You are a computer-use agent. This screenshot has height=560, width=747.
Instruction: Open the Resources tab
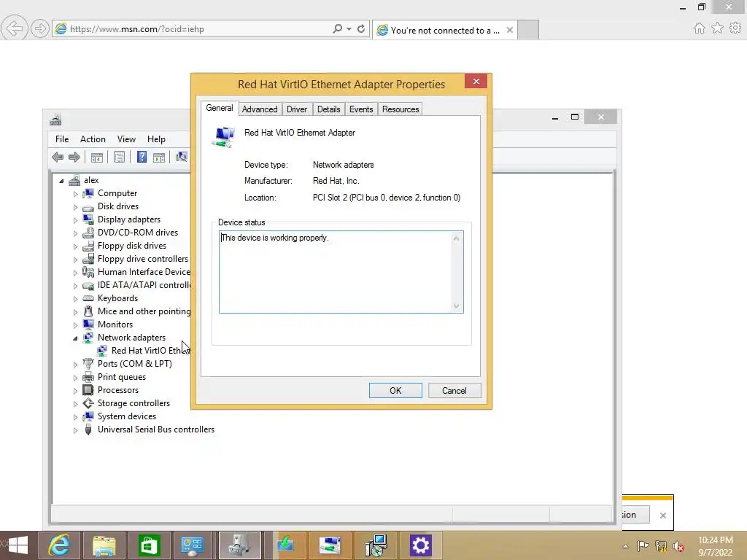[x=400, y=109]
